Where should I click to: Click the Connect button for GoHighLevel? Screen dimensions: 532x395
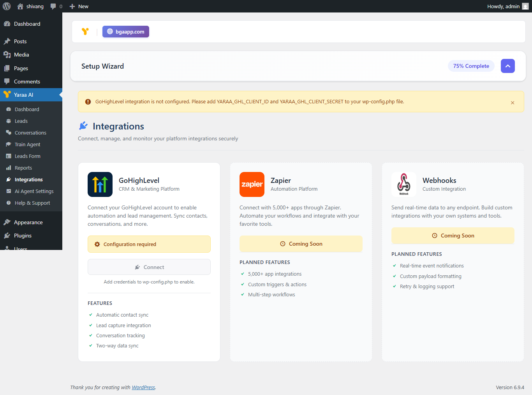[149, 267]
